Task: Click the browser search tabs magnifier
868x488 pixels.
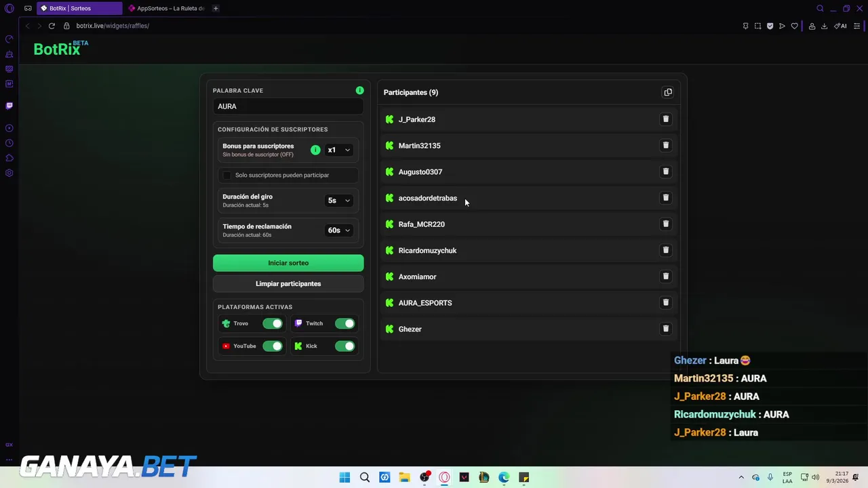Action: [820, 8]
